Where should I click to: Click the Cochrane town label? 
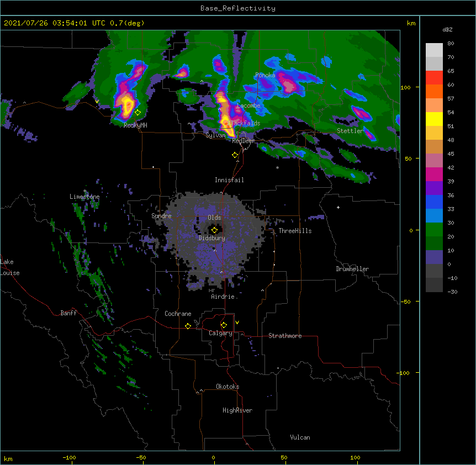pyautogui.click(x=178, y=314)
